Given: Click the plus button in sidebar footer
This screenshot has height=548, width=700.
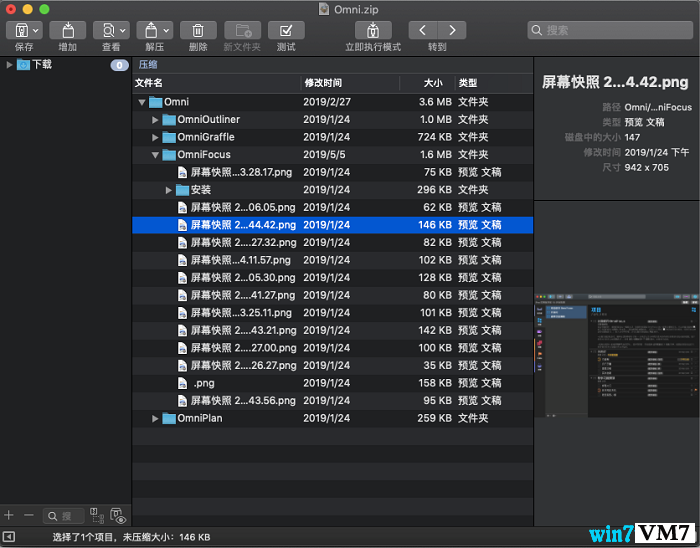Looking at the screenshot, I should pos(9,515).
